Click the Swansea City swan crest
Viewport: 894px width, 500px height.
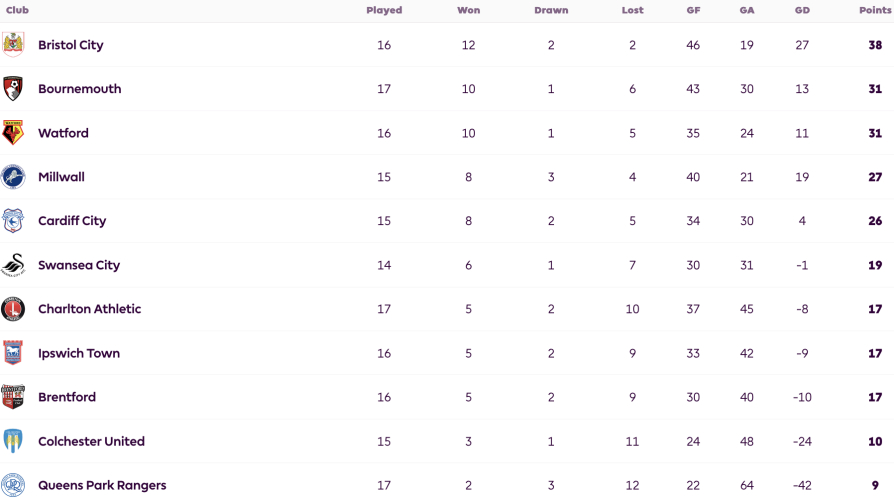(x=13, y=265)
